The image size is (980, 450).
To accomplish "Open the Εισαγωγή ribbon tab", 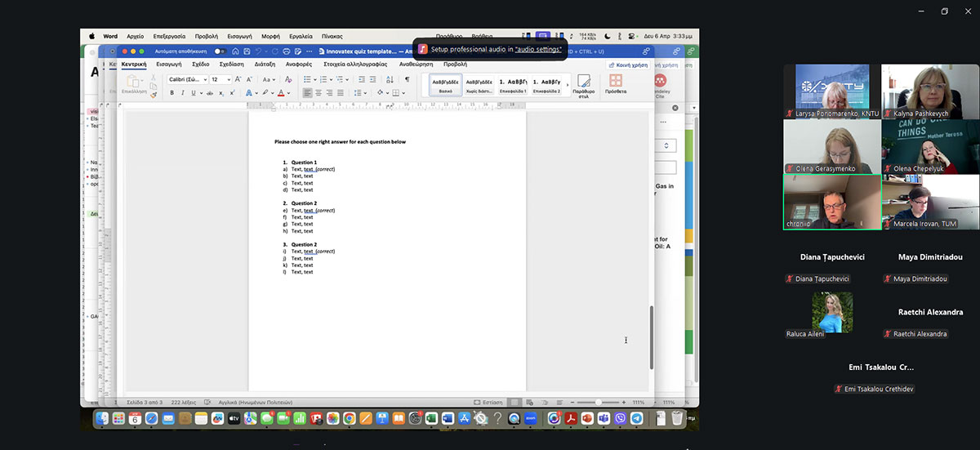I will (168, 64).
